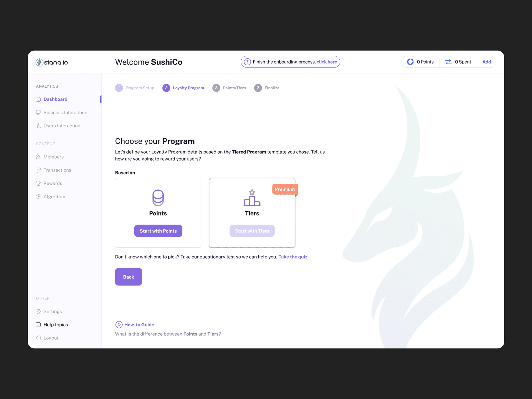Screen dimensions: 532x399
Task: Click the stana.io logo
Action: pos(52,62)
